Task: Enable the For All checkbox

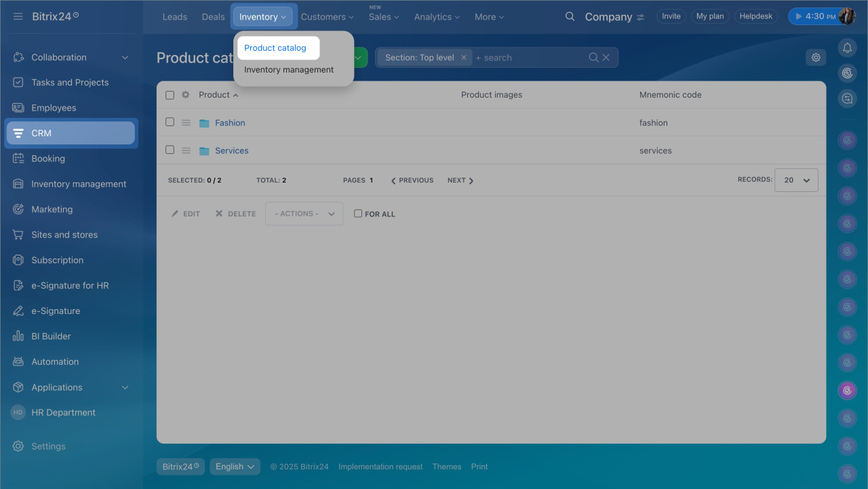Action: coord(358,214)
